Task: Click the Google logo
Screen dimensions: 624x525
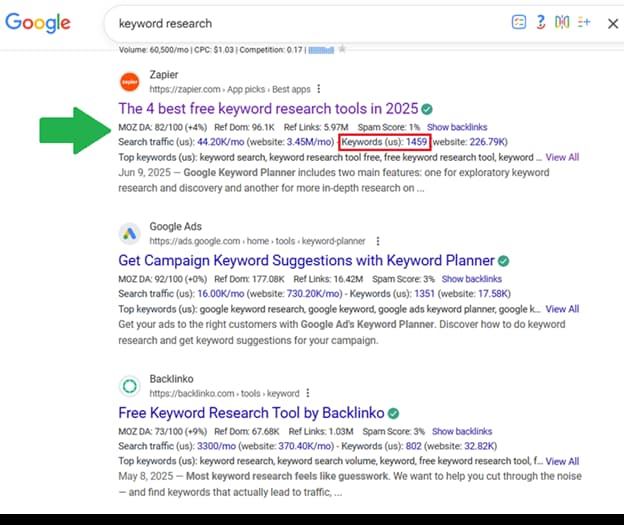Action: [x=38, y=23]
